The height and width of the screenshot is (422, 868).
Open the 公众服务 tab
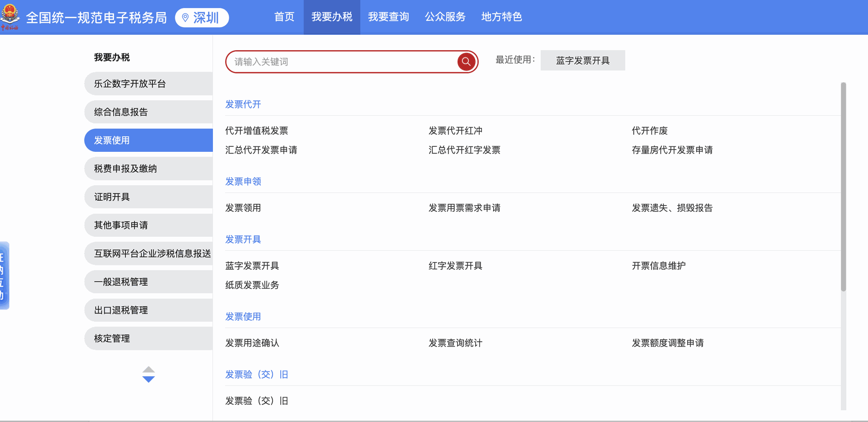tap(445, 17)
